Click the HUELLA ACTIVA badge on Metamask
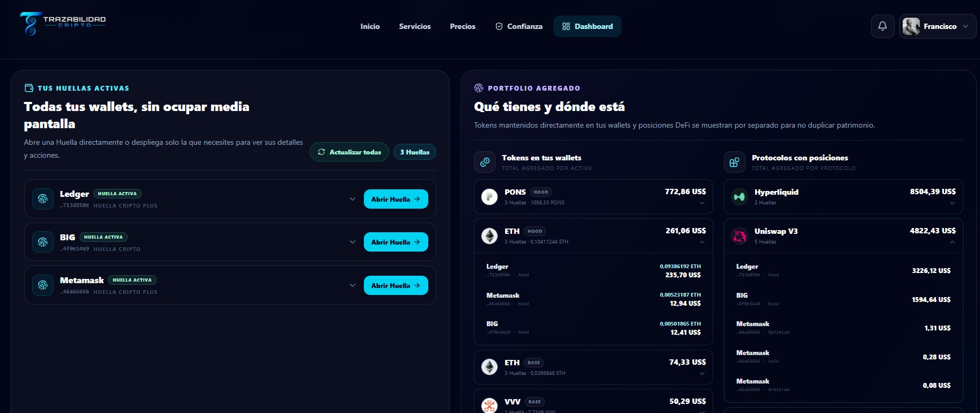 pos(132,280)
